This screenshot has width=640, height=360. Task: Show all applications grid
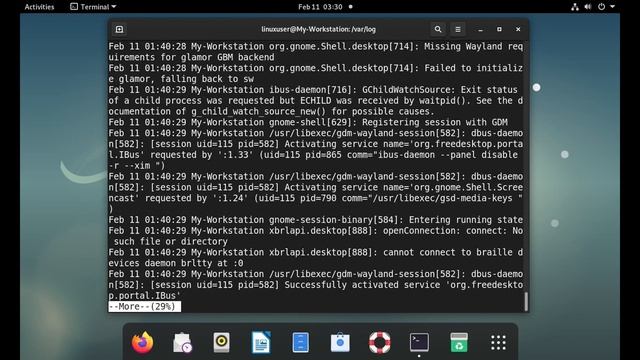point(498,342)
